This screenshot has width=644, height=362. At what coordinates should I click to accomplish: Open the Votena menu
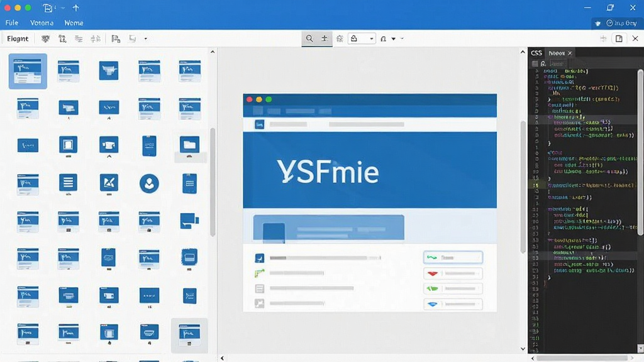[42, 23]
